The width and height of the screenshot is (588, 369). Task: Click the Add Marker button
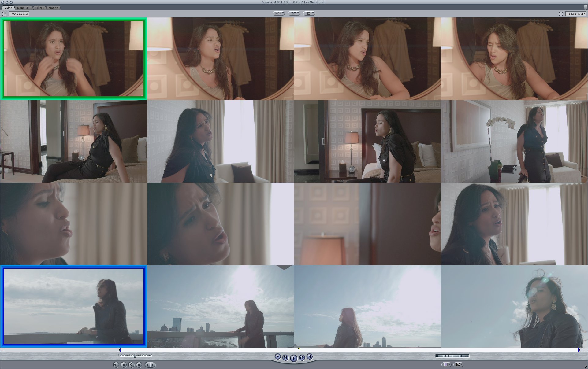(x=139, y=365)
